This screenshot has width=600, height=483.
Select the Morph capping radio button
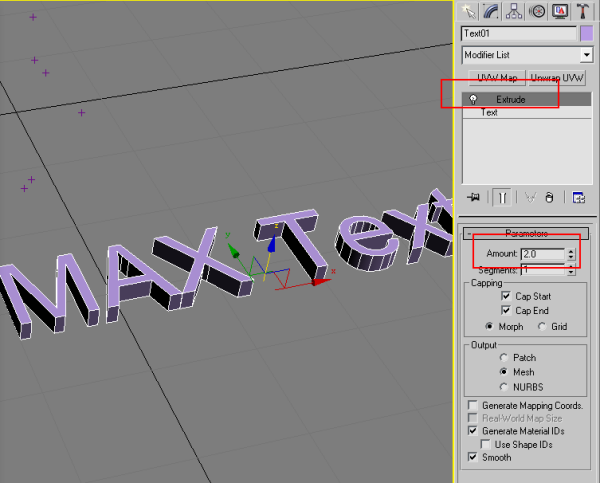coord(489,326)
